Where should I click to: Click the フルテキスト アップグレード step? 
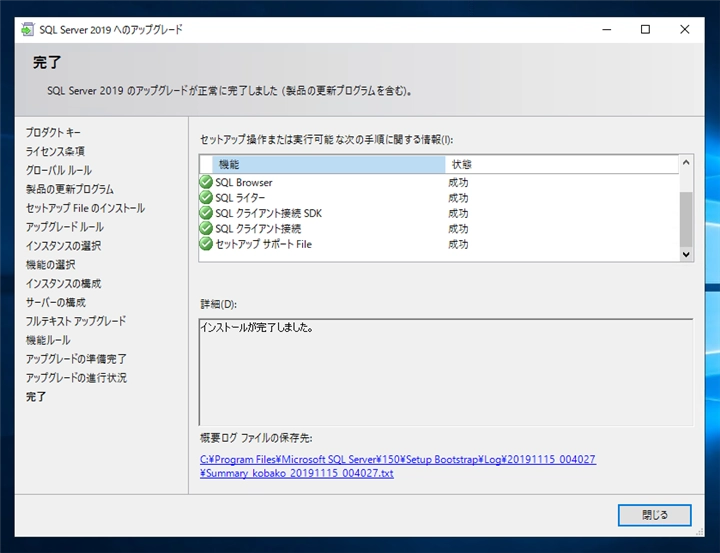coord(76,321)
